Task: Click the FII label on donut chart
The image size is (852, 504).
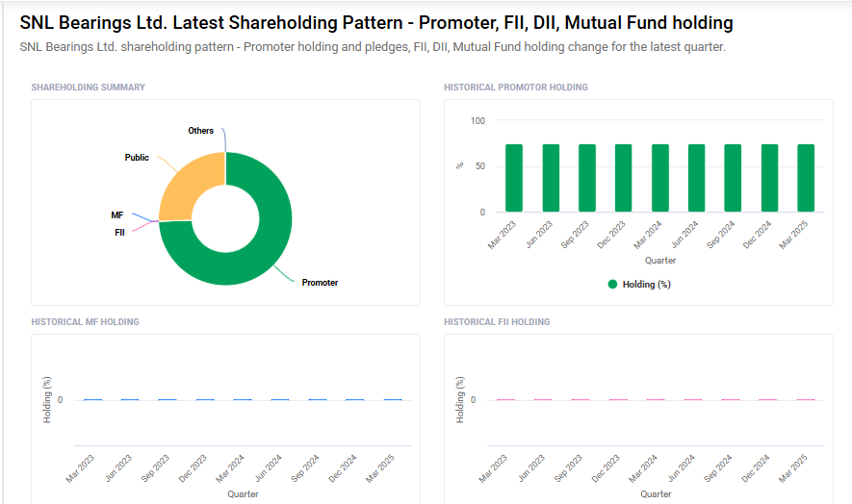Action: [x=119, y=233]
